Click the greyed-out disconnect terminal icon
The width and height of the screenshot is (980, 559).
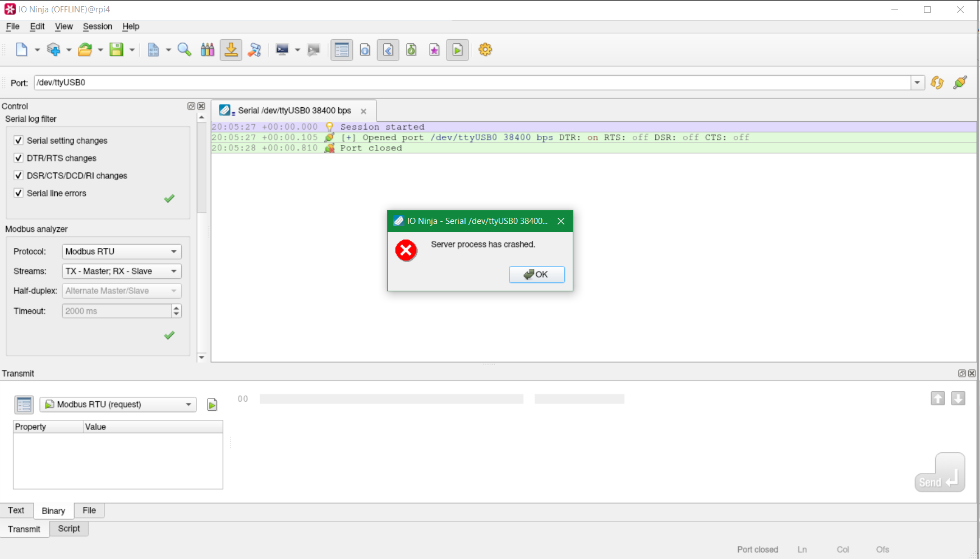(314, 50)
